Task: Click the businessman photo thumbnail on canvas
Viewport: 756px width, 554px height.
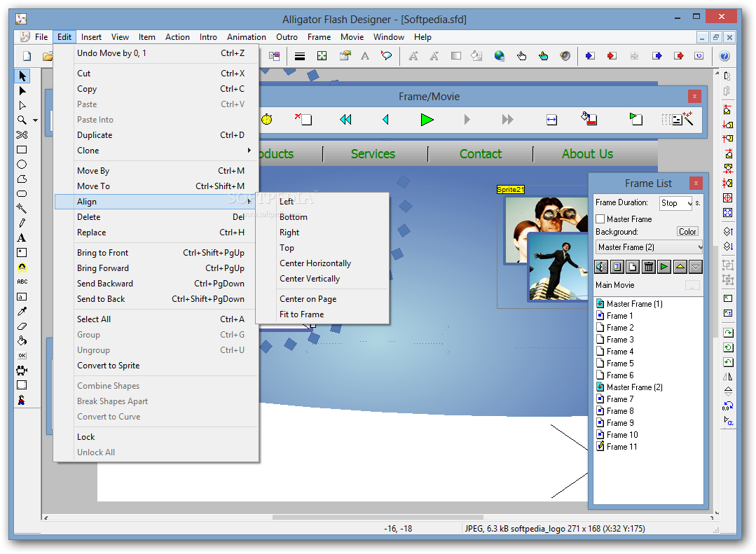Action: click(x=558, y=268)
